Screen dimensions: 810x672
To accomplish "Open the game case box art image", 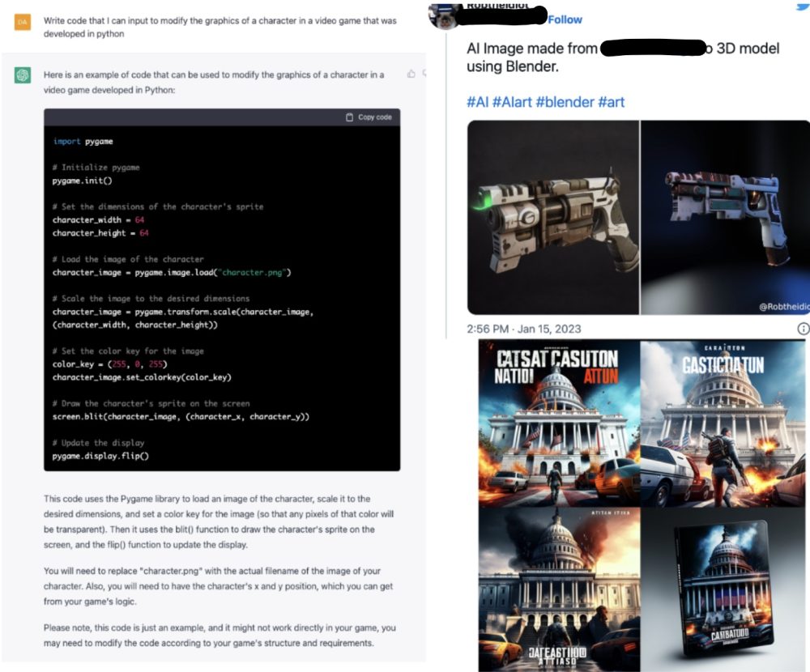I will (x=723, y=589).
